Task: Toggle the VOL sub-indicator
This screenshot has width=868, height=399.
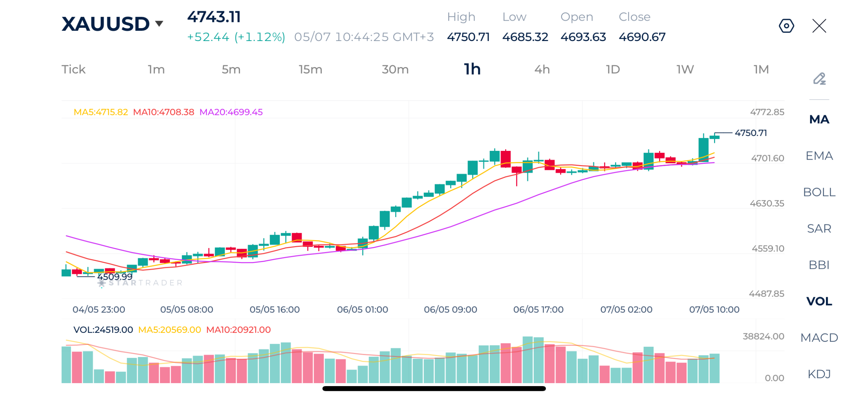Action: coord(819,301)
